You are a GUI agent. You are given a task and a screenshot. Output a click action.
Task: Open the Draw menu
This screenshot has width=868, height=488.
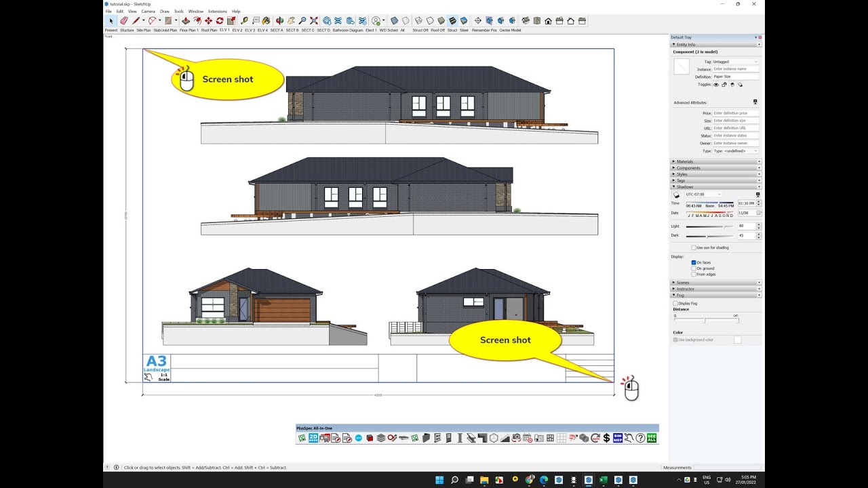coord(165,12)
